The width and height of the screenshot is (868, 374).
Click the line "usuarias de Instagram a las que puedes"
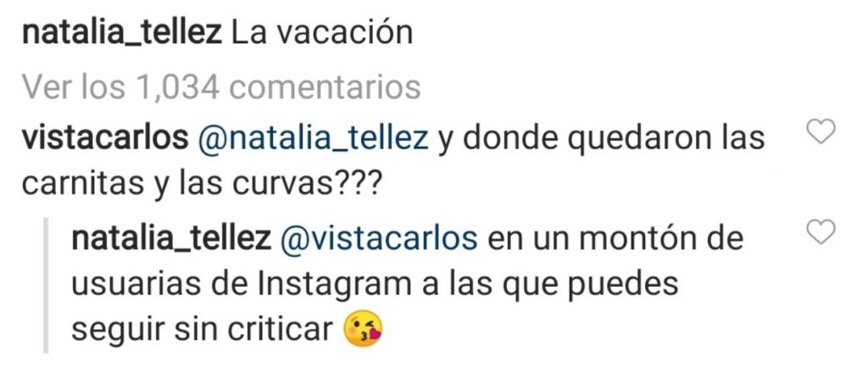[x=375, y=285]
